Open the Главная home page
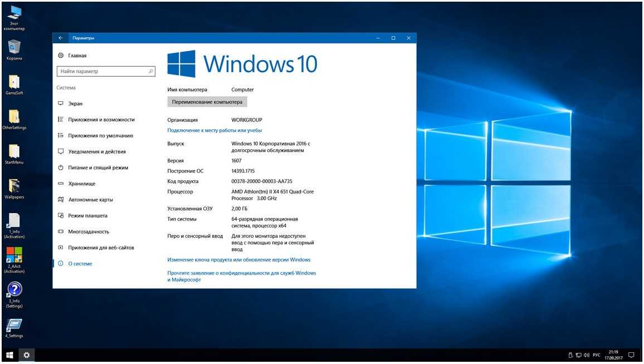 [x=77, y=56]
